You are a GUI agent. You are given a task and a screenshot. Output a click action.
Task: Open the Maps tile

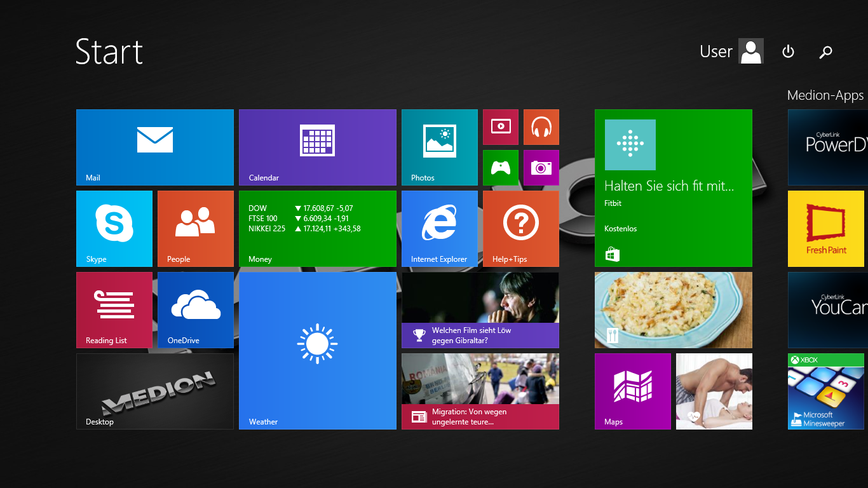point(633,391)
